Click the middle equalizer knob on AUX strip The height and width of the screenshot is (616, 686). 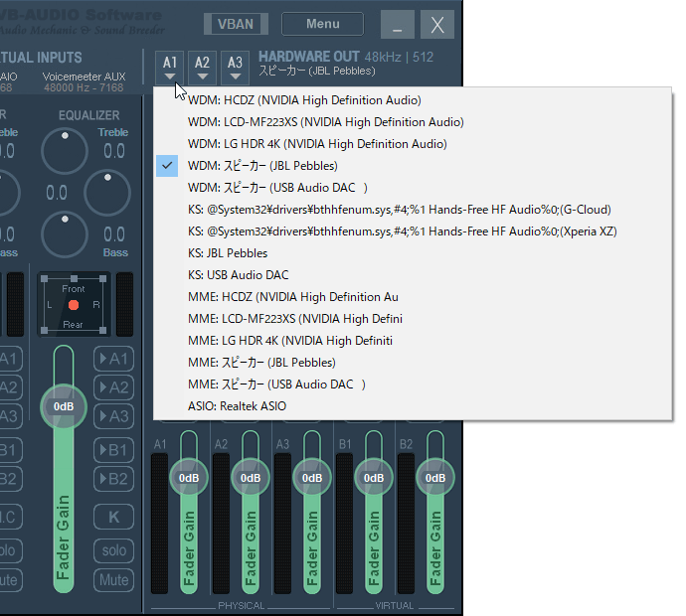pyautogui.click(x=107, y=193)
